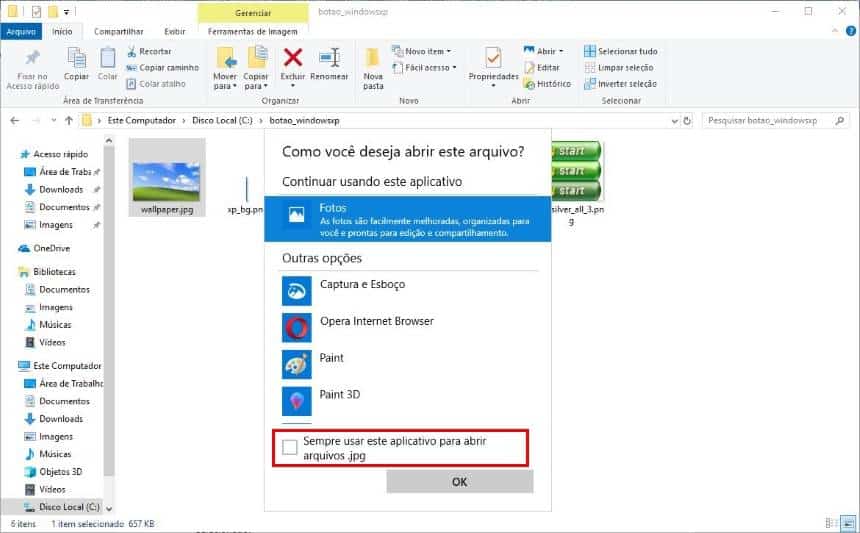Open the Arquivo menu

pyautogui.click(x=21, y=32)
